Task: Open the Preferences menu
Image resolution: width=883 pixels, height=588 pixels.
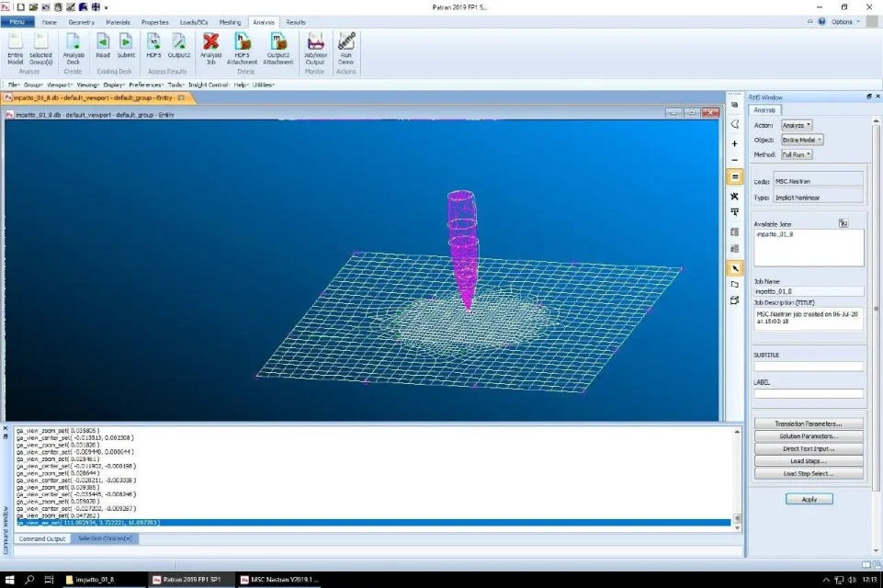Action: coord(145,85)
